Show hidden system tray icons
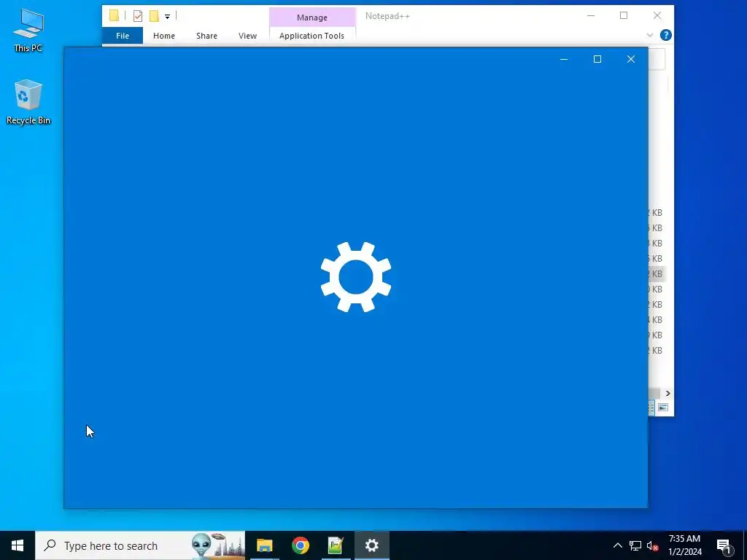The height and width of the screenshot is (560, 747). pos(617,545)
